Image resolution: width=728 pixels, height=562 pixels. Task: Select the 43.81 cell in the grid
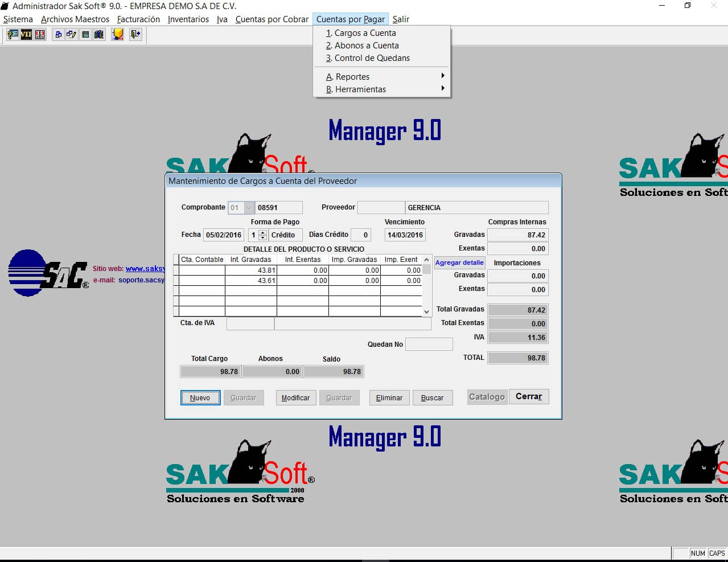click(x=251, y=270)
